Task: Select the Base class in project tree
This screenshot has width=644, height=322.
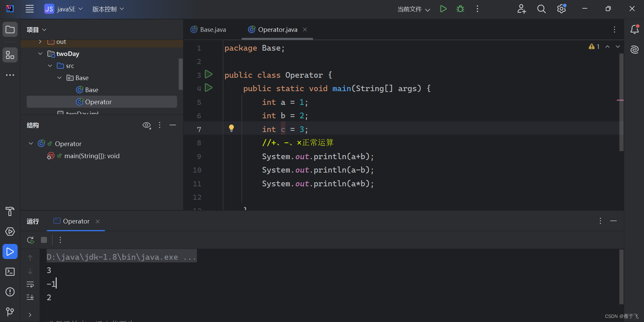Action: click(87, 90)
